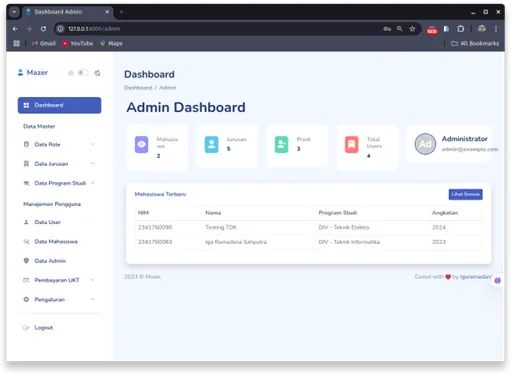Click the moon icon beside theme switch
Viewport: 511px width, 374px height.
point(97,73)
